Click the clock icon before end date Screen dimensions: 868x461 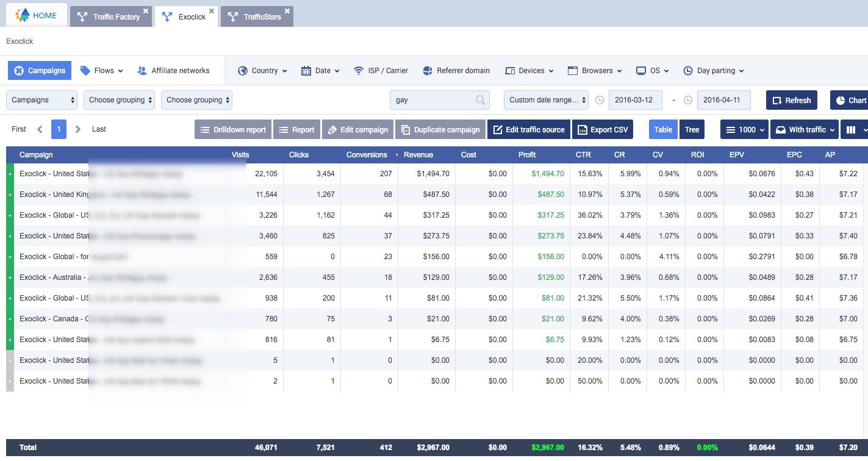[x=687, y=100]
